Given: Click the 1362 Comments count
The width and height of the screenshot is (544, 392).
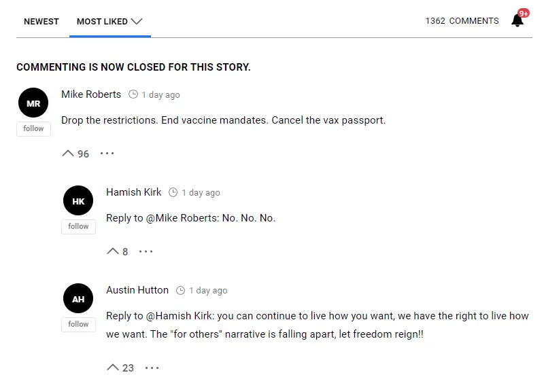Looking at the screenshot, I should tap(462, 21).
